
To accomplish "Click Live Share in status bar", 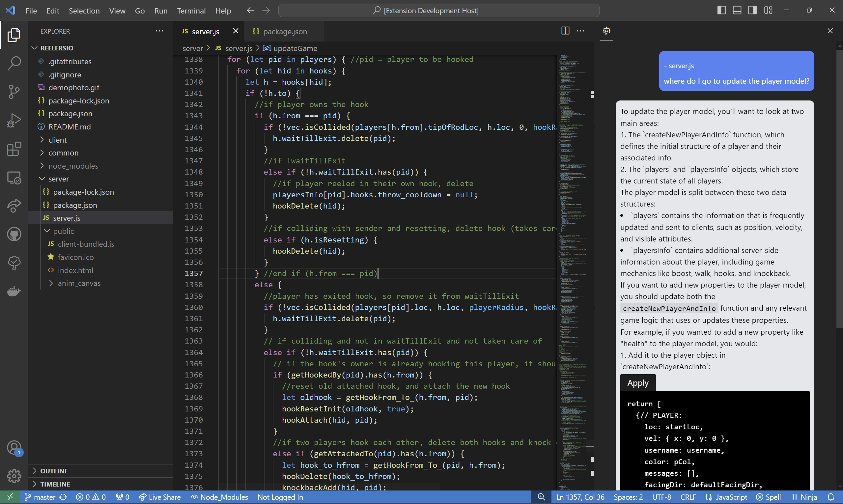I will pos(160,497).
